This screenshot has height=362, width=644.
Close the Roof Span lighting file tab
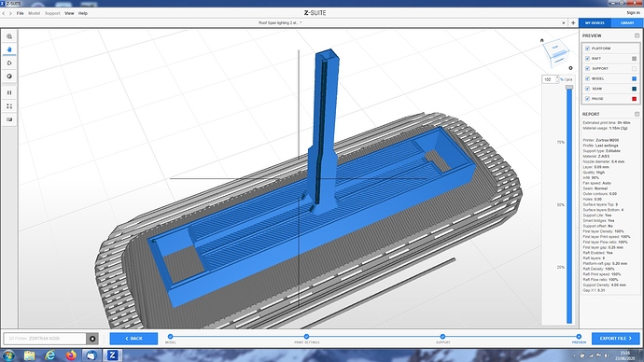[564, 23]
